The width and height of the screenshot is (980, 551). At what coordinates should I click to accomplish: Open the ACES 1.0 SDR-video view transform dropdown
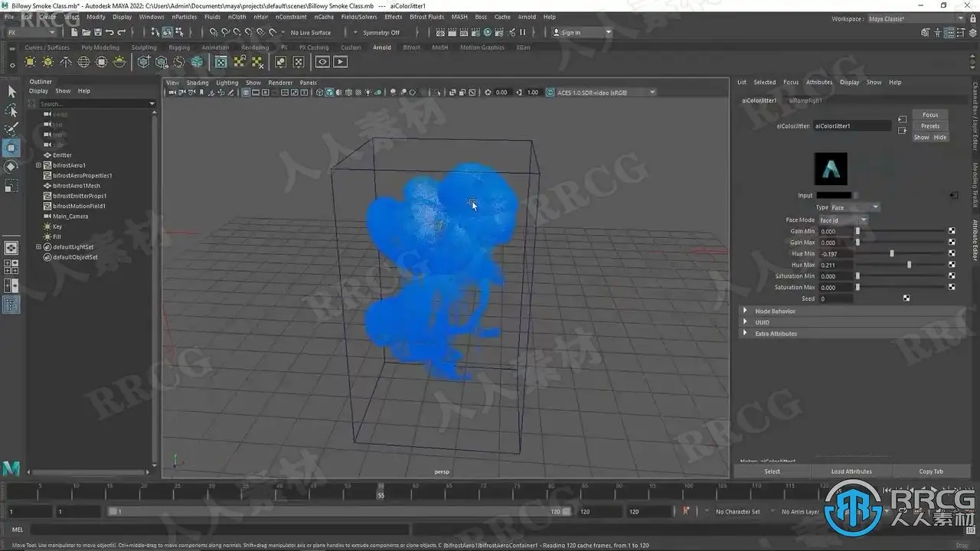[x=606, y=93]
